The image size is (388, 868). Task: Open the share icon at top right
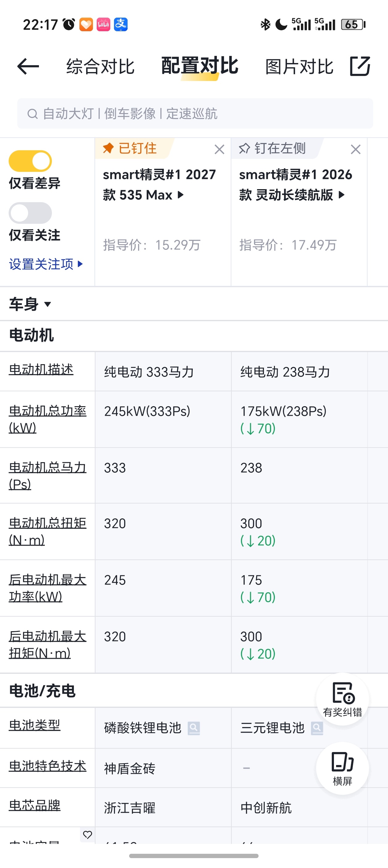click(360, 66)
